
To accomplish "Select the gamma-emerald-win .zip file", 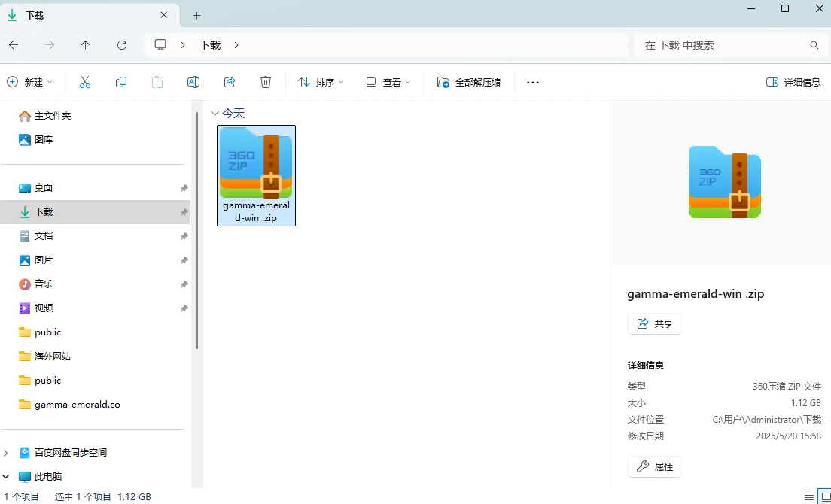I will pos(256,176).
